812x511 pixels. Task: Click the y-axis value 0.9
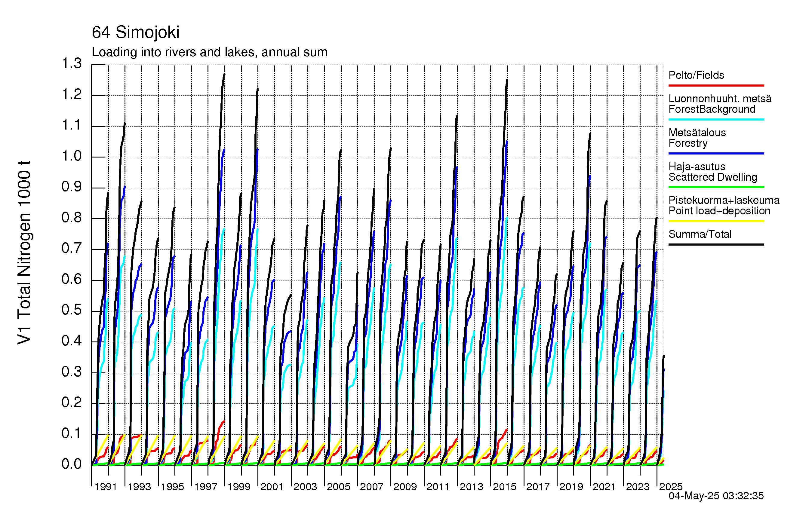[x=72, y=187]
